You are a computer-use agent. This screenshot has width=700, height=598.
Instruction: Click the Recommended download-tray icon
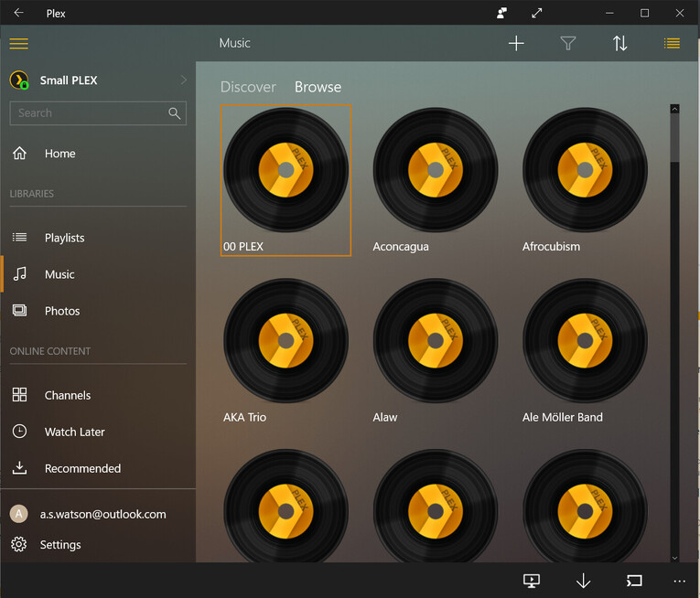(x=19, y=467)
